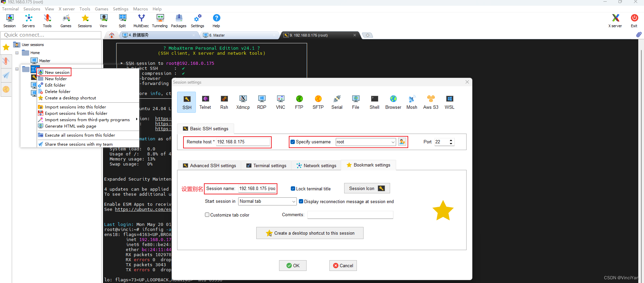Click the Help toolbar icon
This screenshot has width=644, height=283.
[216, 21]
